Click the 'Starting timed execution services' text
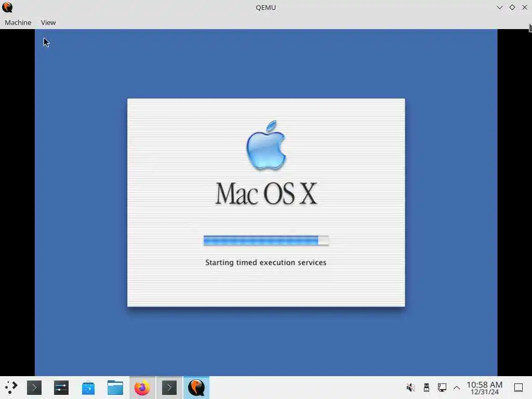 coord(265,262)
